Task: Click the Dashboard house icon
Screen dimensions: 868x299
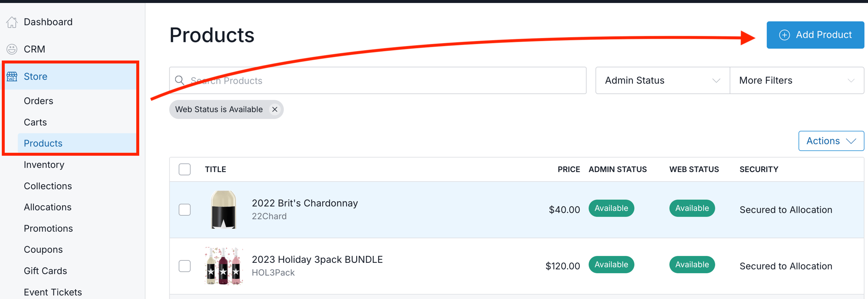Action: 12,22
